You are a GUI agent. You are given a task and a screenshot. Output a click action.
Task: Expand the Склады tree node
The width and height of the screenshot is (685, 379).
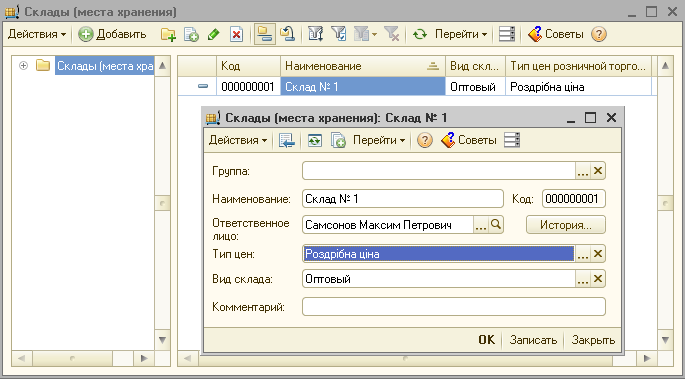[x=24, y=65]
